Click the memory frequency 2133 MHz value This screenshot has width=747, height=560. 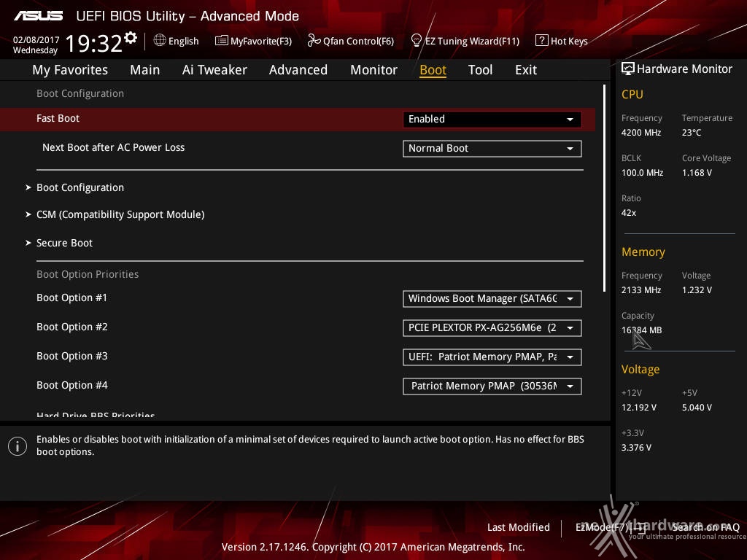(640, 290)
